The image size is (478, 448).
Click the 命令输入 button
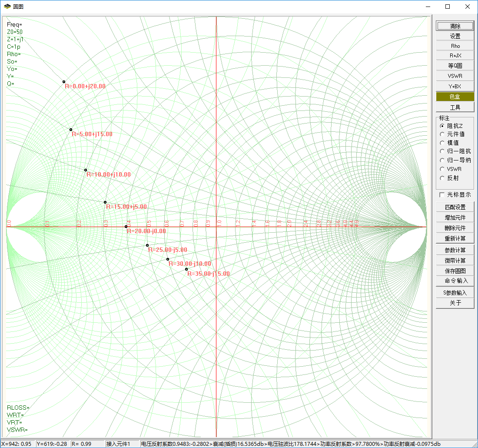coord(455,281)
